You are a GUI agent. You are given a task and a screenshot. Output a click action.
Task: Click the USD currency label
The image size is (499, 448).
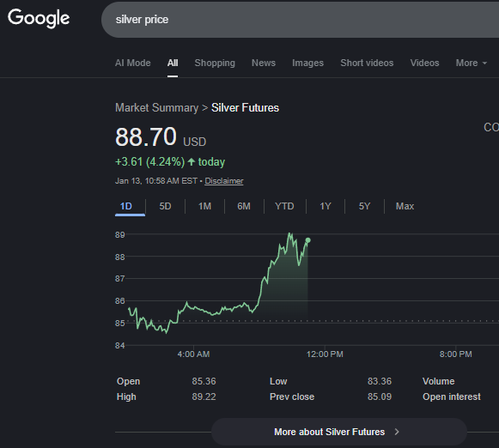coord(194,142)
